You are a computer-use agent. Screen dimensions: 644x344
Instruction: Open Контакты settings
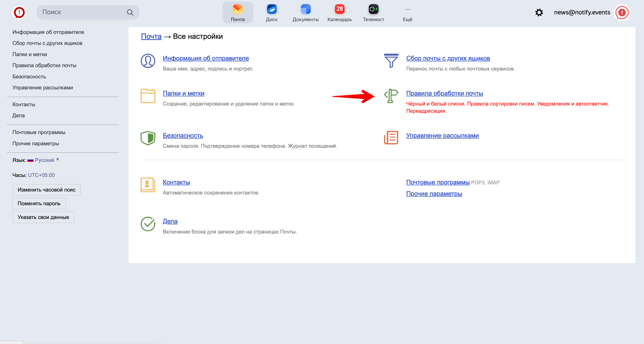tap(176, 182)
